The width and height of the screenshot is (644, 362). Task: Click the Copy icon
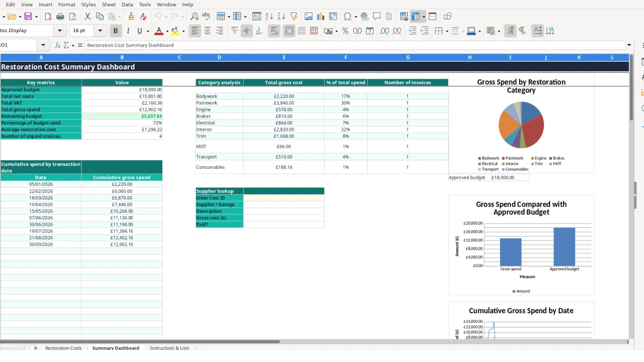coord(99,17)
